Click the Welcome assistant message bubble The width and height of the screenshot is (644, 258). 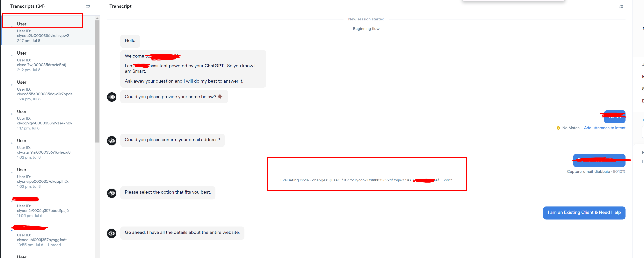tap(193, 69)
